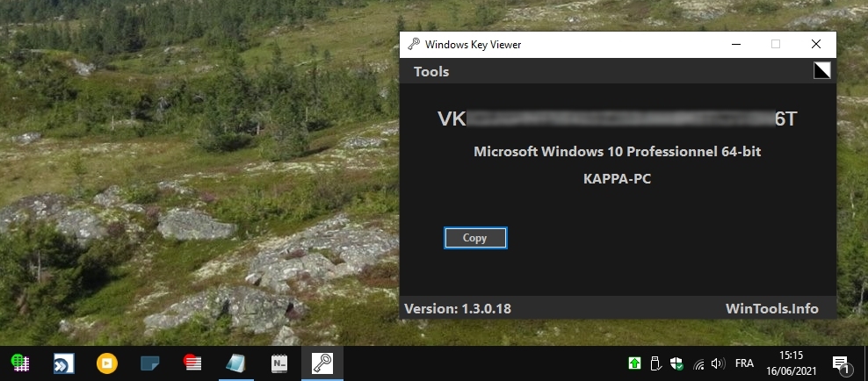Click the key icon in the title bar

(413, 44)
